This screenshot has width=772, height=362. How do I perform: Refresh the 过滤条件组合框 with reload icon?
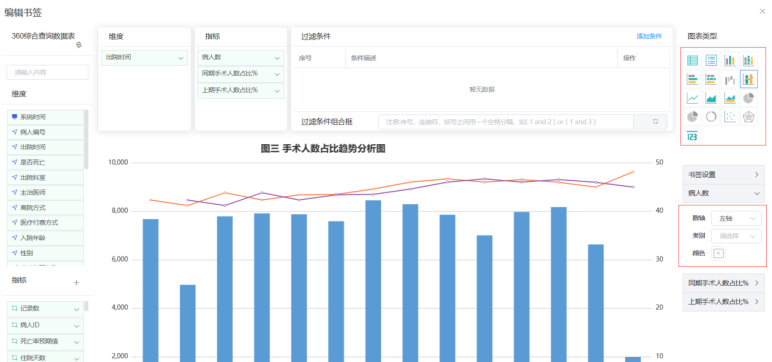655,121
